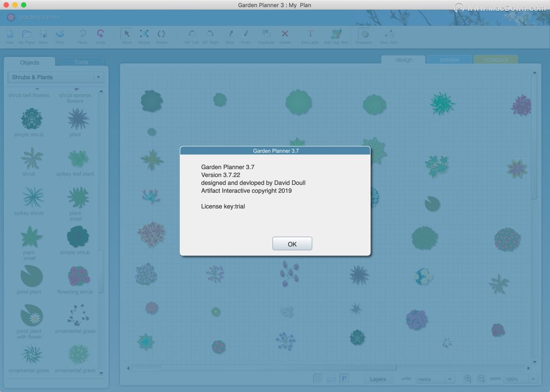Viewport: 550px width, 392px height.
Task: Click the Duplicate toolbar icon
Action: pyautogui.click(x=266, y=34)
